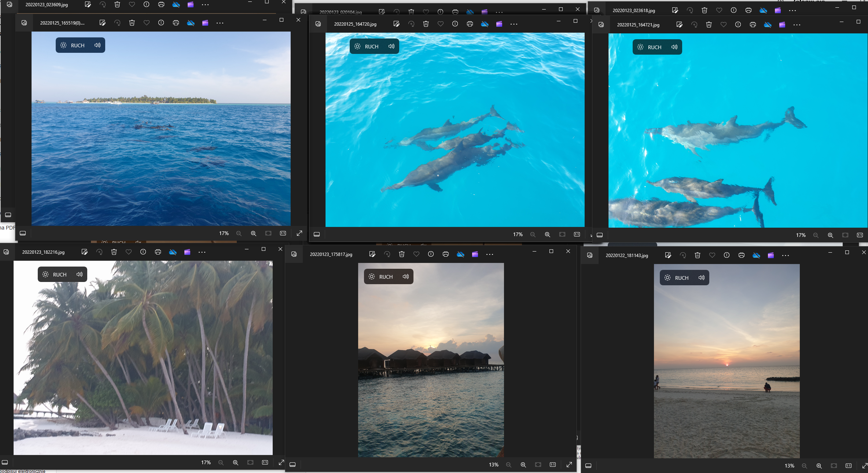Image resolution: width=868 pixels, height=473 pixels.
Task: Rotate photo 20220123_182216.jpg
Action: click(x=99, y=252)
